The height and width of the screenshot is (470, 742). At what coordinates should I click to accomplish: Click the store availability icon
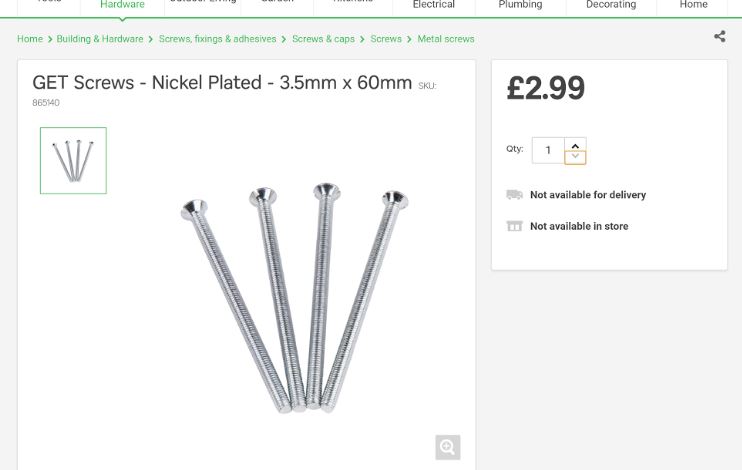point(514,226)
